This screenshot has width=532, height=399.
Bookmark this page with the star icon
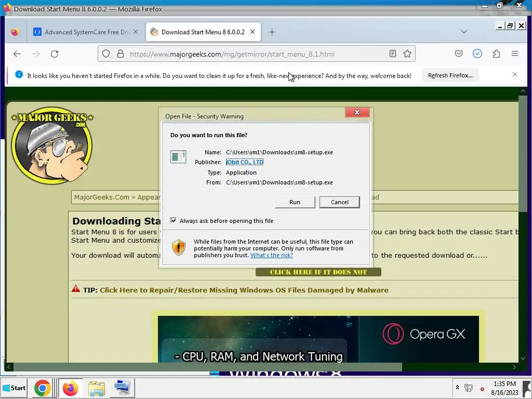[x=407, y=54]
